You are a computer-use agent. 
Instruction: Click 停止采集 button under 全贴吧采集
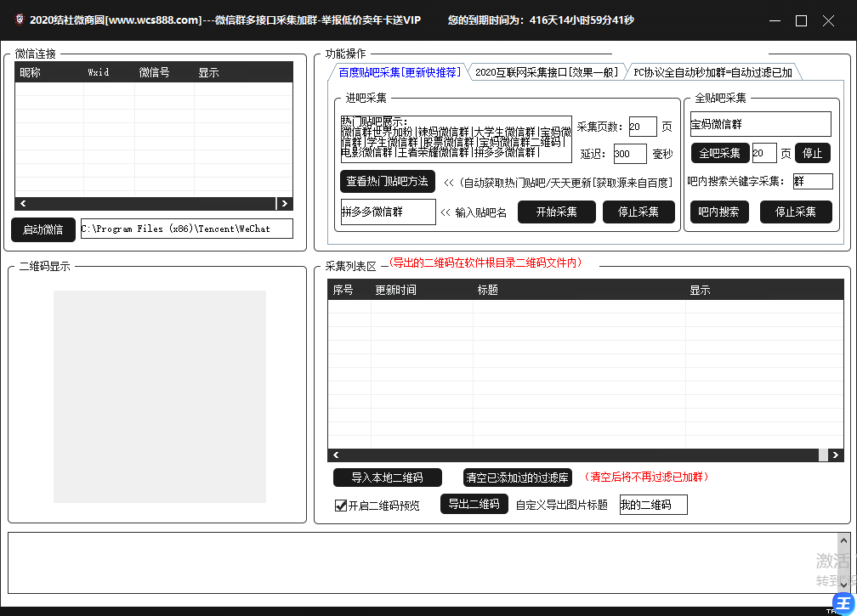[x=796, y=212]
